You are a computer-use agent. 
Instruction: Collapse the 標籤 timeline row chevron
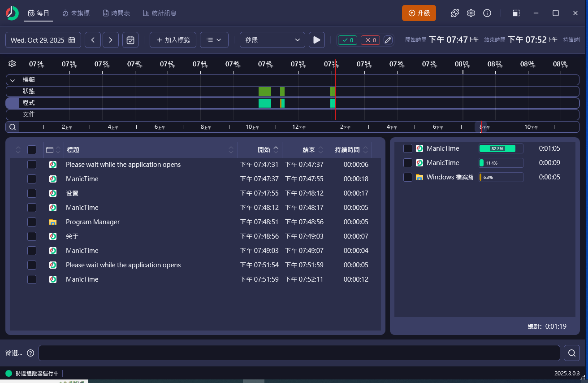(13, 80)
